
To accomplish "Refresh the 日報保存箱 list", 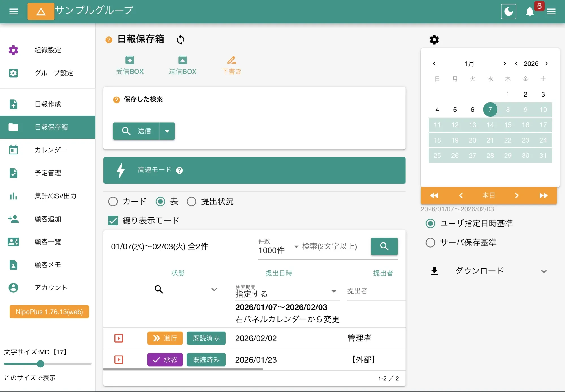I will pos(181,40).
